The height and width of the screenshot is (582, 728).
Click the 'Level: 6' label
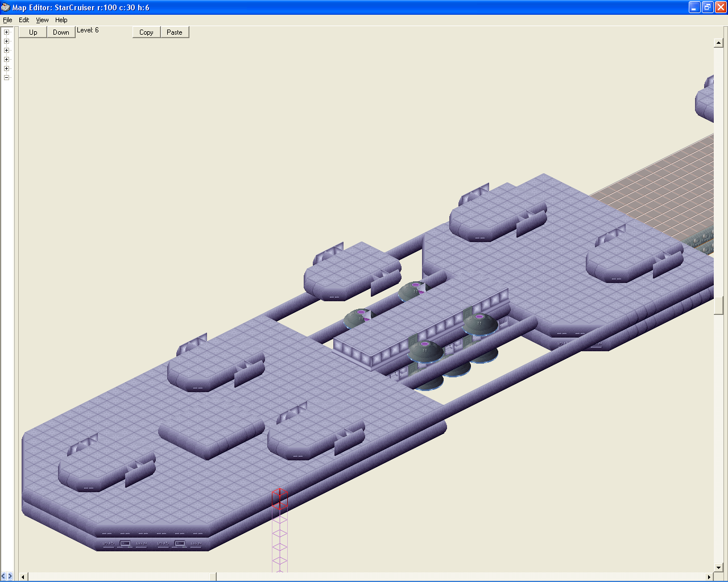click(x=88, y=30)
